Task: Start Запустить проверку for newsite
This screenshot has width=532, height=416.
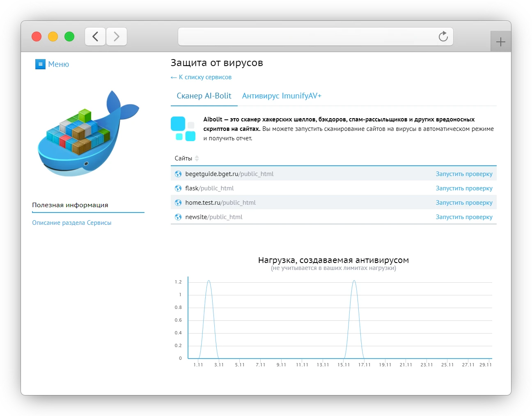Action: click(464, 217)
